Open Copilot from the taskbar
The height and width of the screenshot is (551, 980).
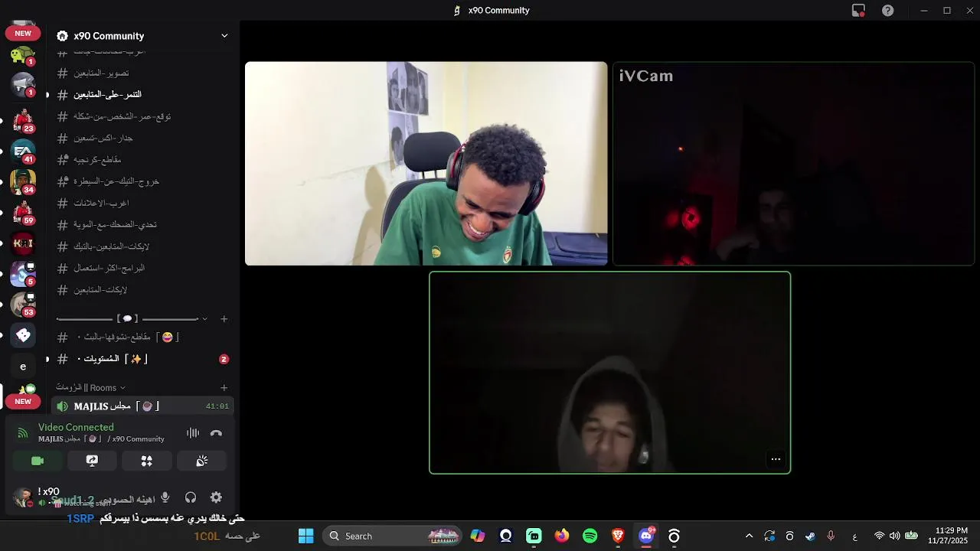[x=478, y=536]
